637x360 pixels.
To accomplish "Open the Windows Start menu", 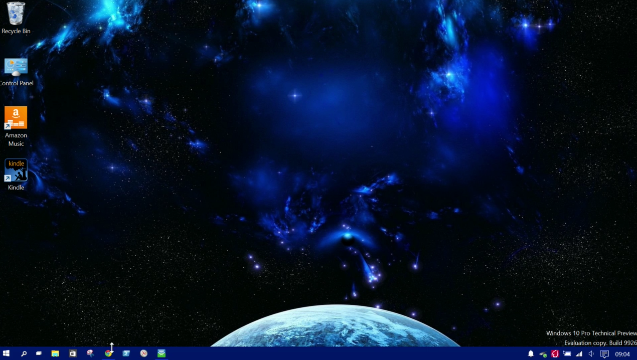I will click(x=6, y=353).
